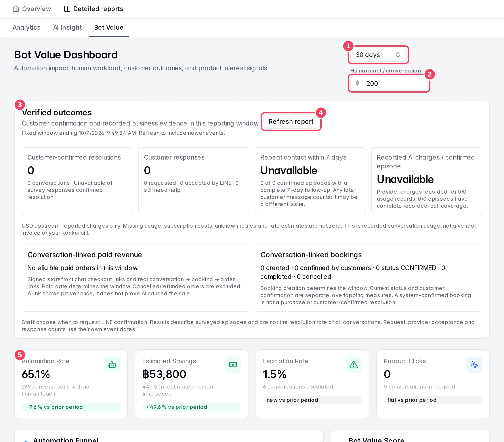This screenshot has height=442, width=504.
Task: Click '6 conversations escalated' text
Action: 298,387
